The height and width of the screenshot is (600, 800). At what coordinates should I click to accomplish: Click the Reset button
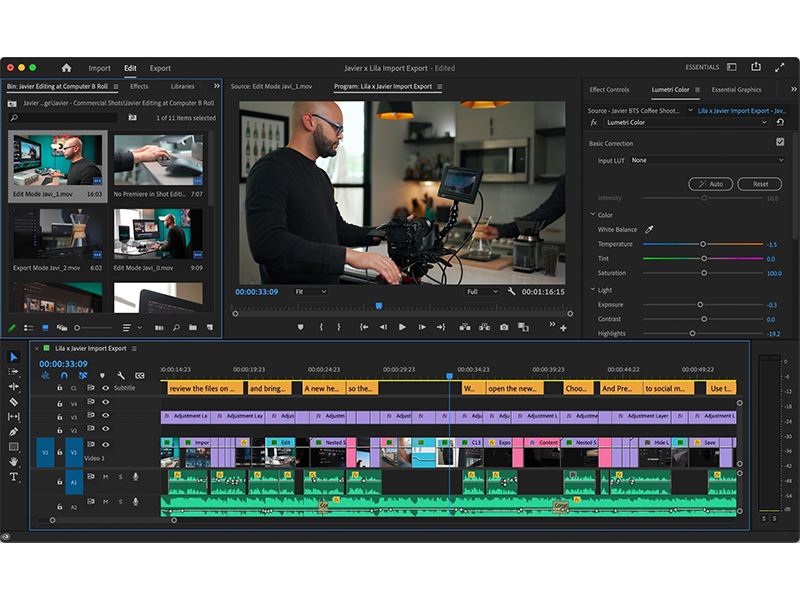coord(760,184)
